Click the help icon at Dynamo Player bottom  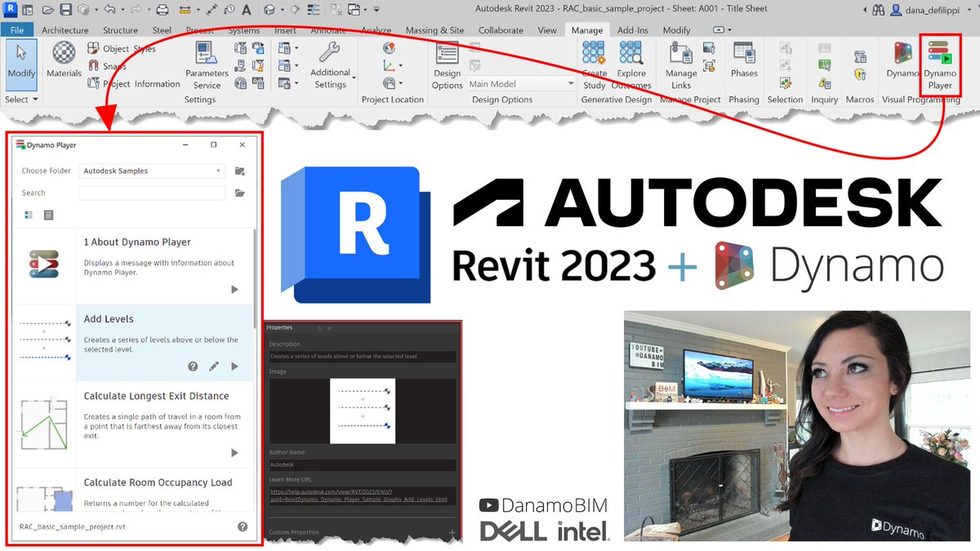[x=243, y=527]
